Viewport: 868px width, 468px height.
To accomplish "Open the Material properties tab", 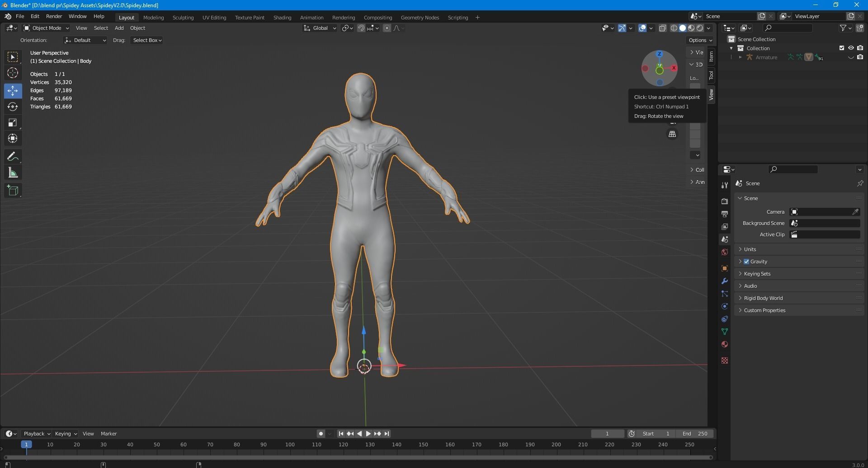I will 725,344.
